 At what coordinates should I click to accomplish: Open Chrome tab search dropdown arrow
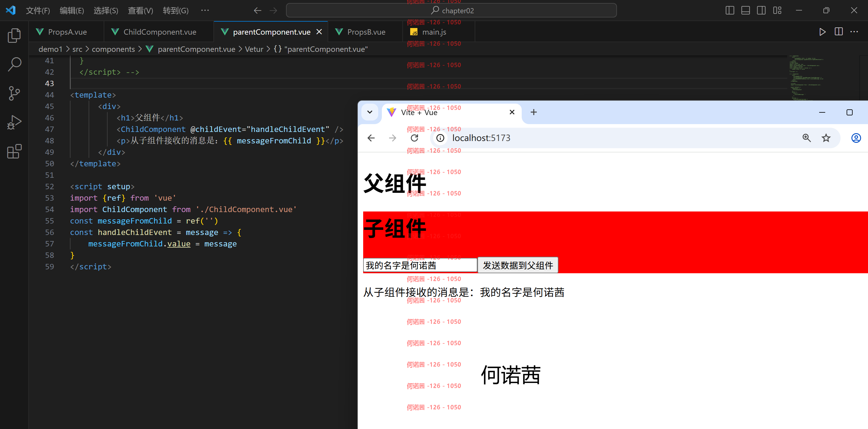(x=370, y=112)
